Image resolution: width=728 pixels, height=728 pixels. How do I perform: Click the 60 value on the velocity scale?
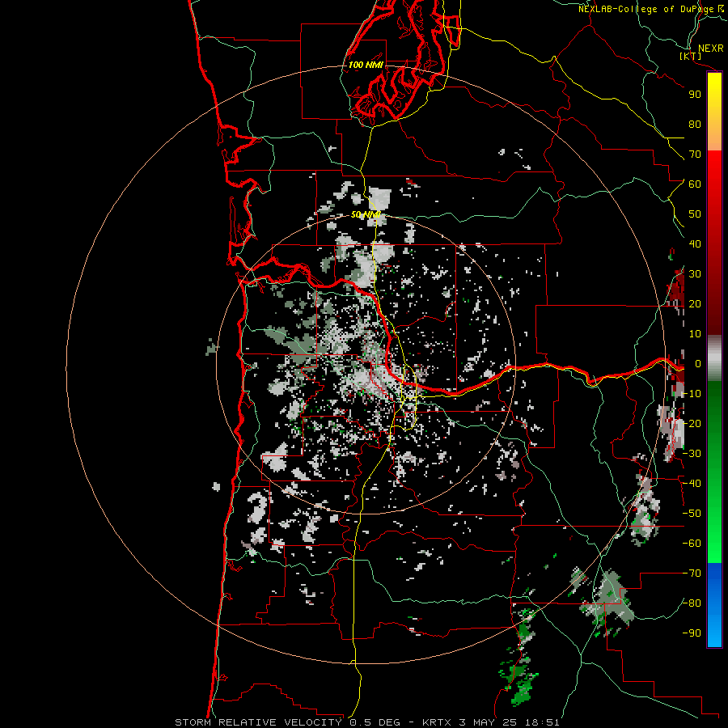[695, 184]
